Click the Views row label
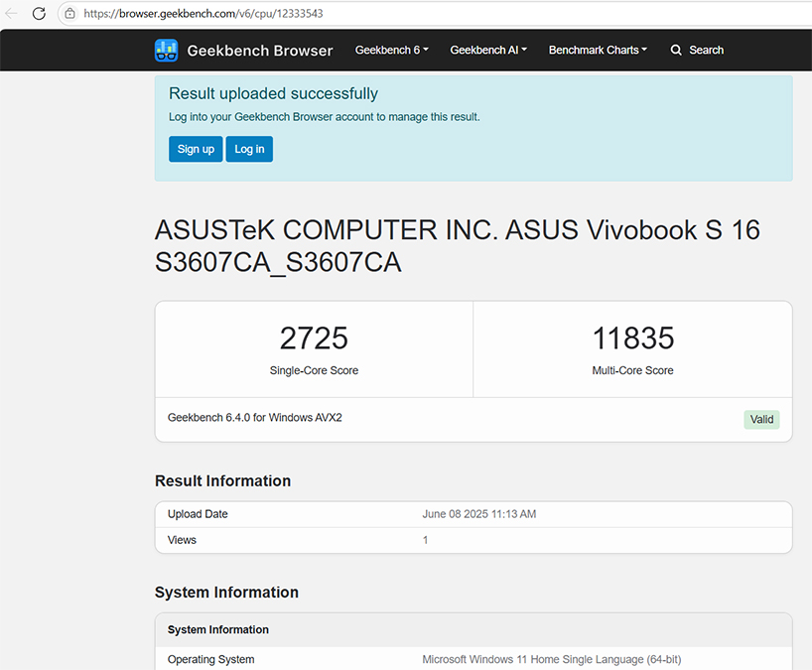Screen dimensions: 812x670 point(182,540)
